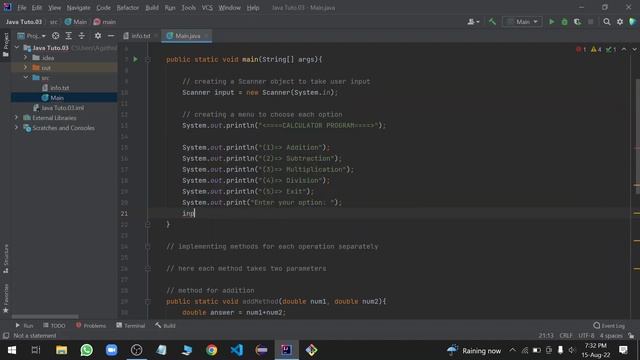Open Google Chrome from the taskbar
Image resolution: width=640 pixels, height=360 pixels.
211,350
